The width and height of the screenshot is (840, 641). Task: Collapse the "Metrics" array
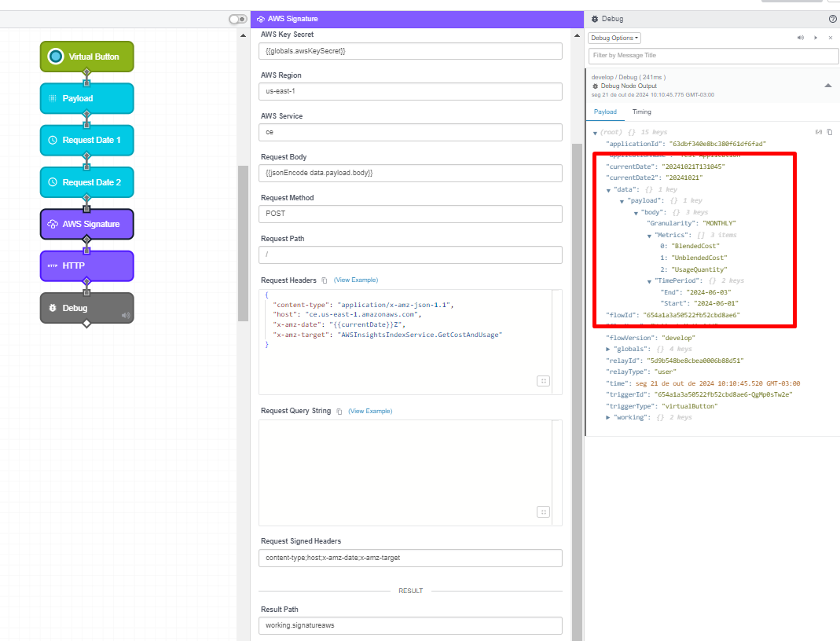pos(649,236)
